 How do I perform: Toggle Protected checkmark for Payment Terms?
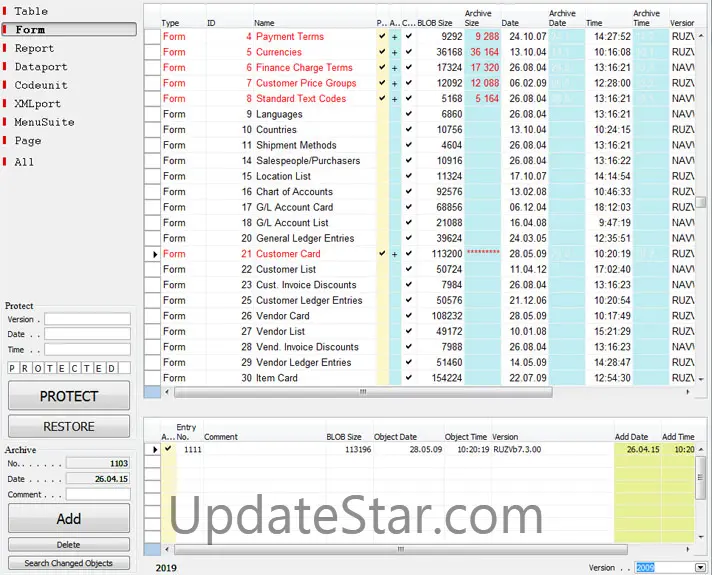[x=382, y=36]
